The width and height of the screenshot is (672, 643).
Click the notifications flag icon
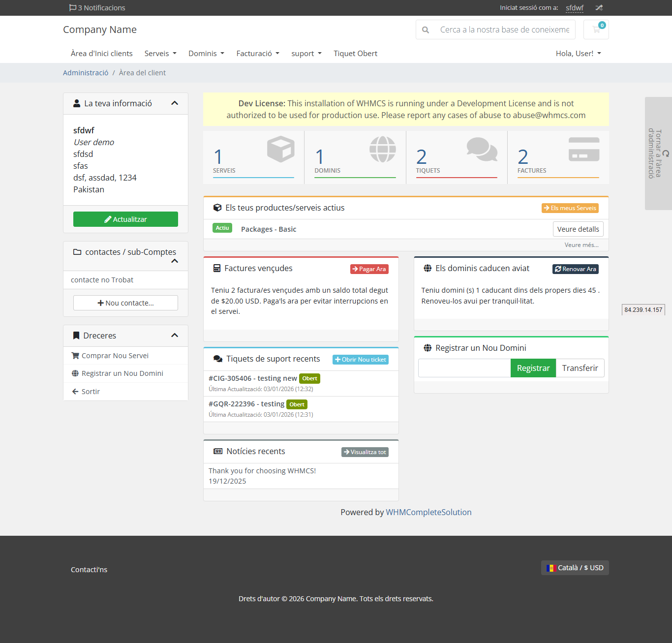[x=73, y=8]
